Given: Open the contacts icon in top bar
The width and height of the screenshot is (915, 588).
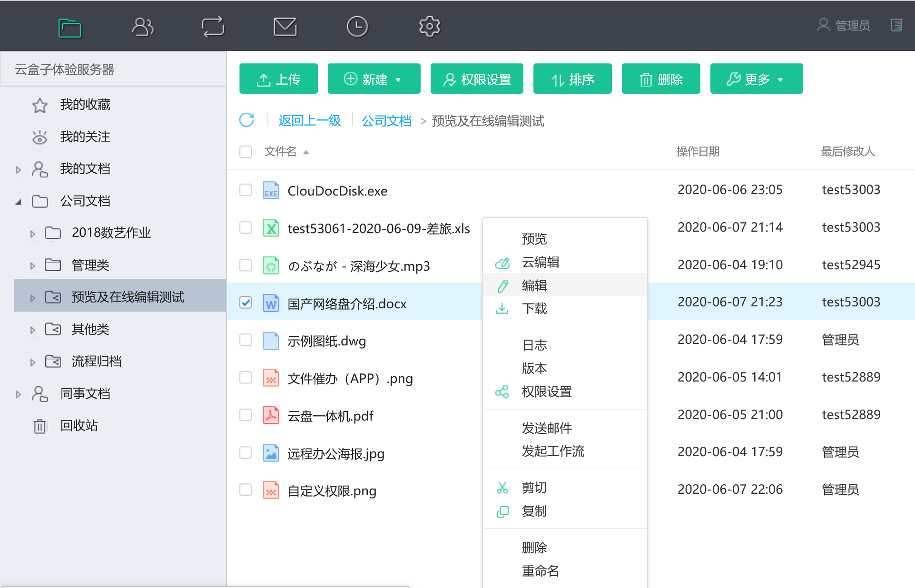Looking at the screenshot, I should coord(142,27).
